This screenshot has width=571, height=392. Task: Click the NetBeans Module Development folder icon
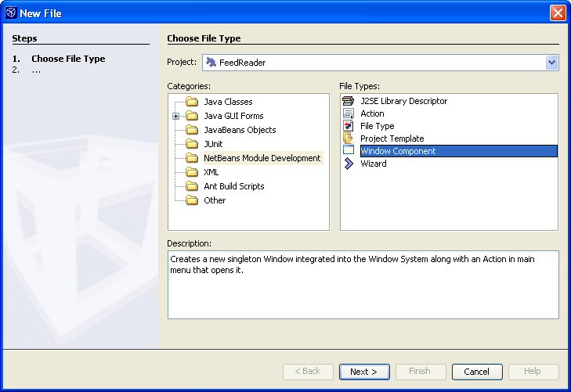click(192, 158)
